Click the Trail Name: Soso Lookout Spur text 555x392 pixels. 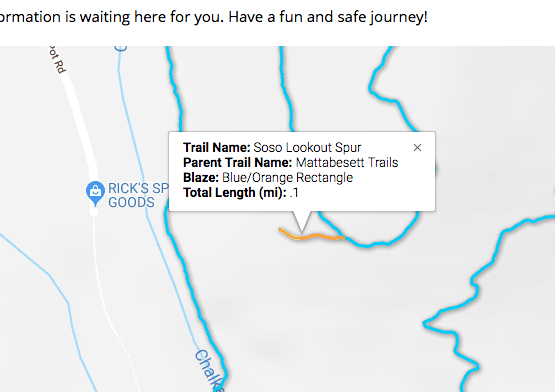click(272, 147)
